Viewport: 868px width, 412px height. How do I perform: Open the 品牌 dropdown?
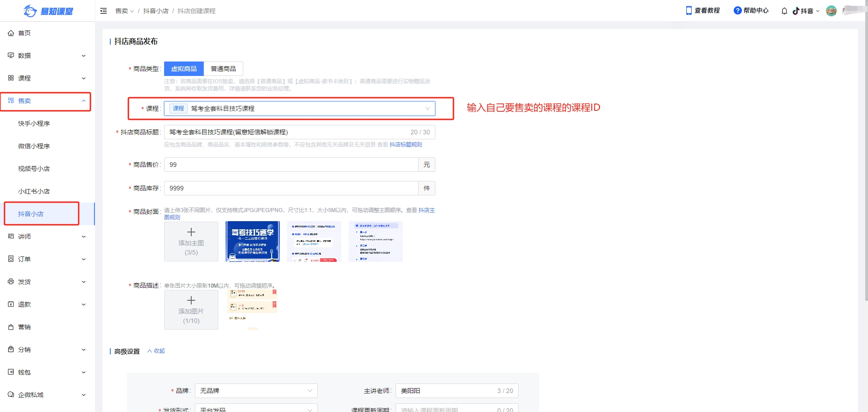(256, 391)
